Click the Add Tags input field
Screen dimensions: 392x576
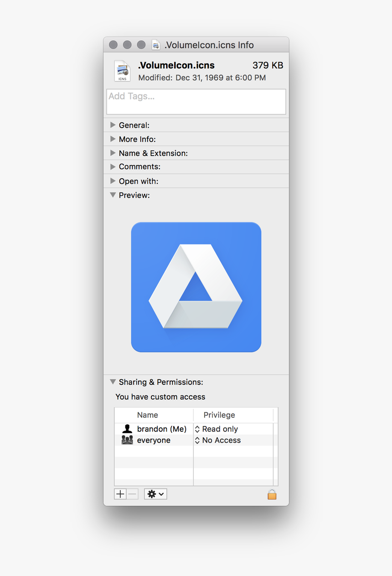tap(196, 101)
